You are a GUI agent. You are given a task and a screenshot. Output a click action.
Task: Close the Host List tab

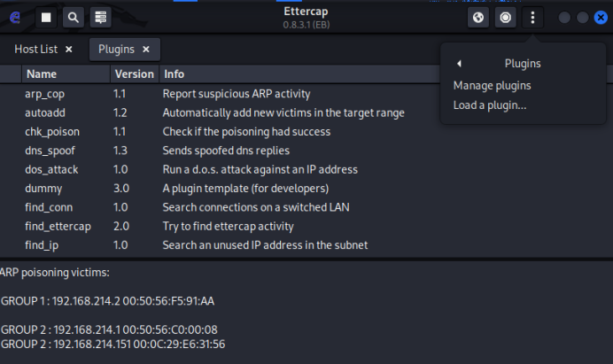pos(69,50)
